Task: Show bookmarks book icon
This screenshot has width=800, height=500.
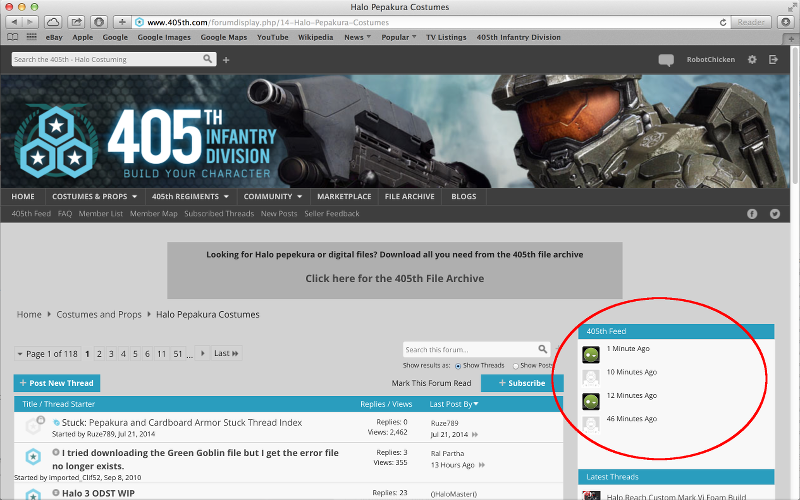Action: [12, 37]
